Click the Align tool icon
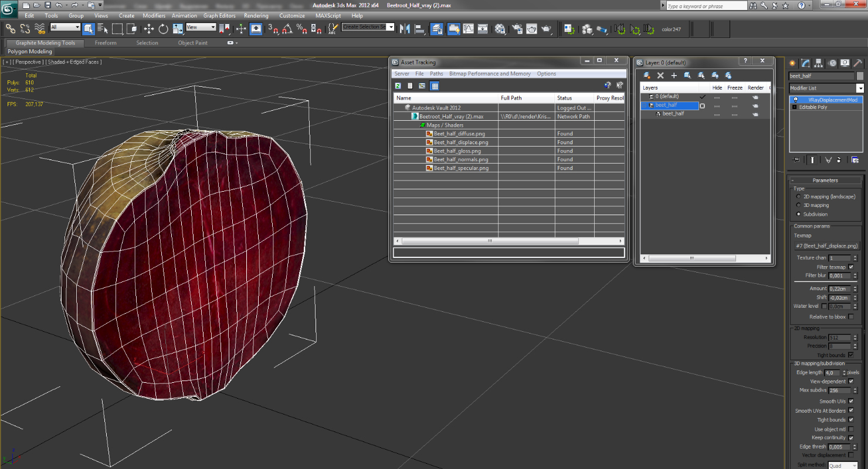Image resolution: width=868 pixels, height=469 pixels. pyautogui.click(x=419, y=28)
